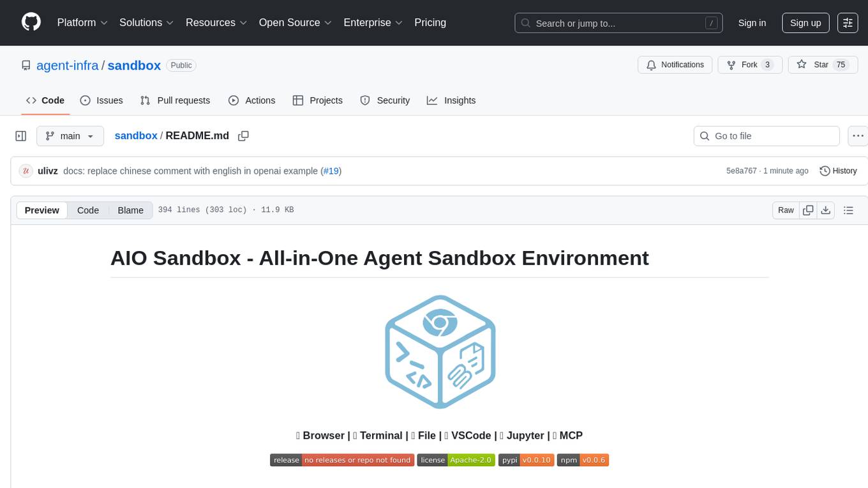868x488 pixels.
Task: Copy raw file contents icon
Action: (x=808, y=210)
